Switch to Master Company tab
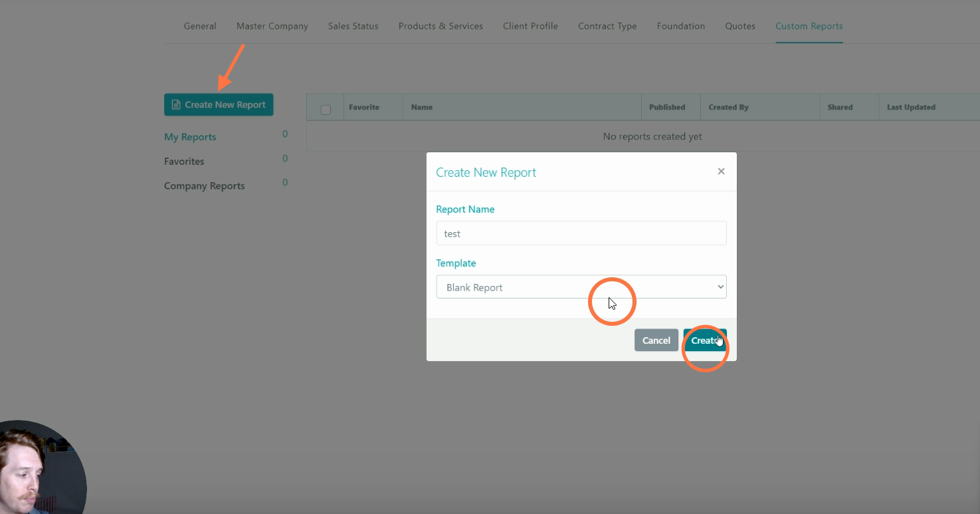The width and height of the screenshot is (980, 514). pos(272,26)
